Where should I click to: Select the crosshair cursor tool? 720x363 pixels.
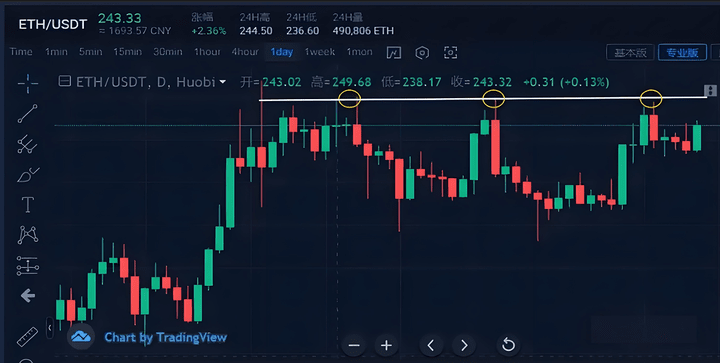pyautogui.click(x=28, y=83)
